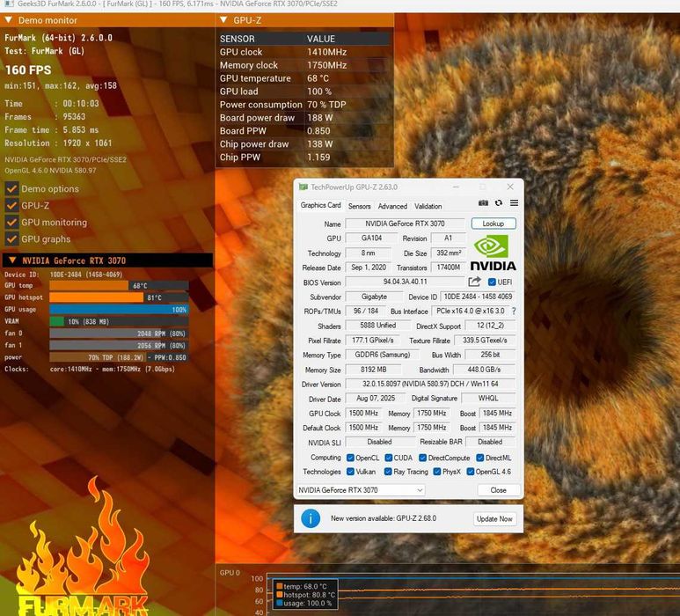Click the Device ID field in GPU-Z
This screenshot has height=616, width=680.
[x=478, y=297]
